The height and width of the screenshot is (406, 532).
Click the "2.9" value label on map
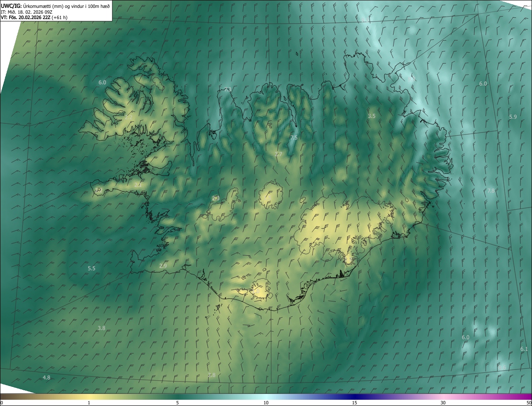pyautogui.click(x=163, y=266)
